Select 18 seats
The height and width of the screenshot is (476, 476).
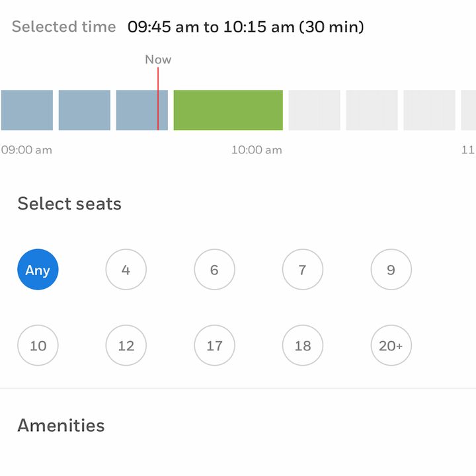pyautogui.click(x=303, y=345)
